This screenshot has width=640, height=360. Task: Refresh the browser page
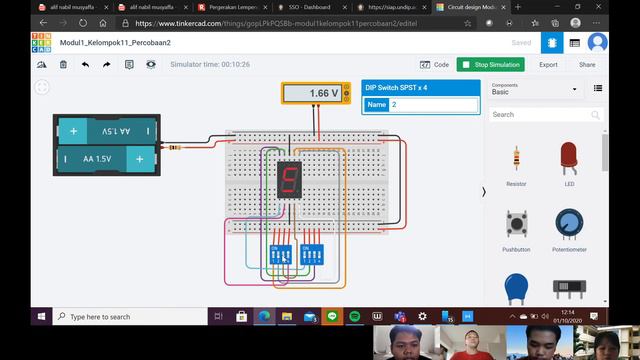point(83,23)
